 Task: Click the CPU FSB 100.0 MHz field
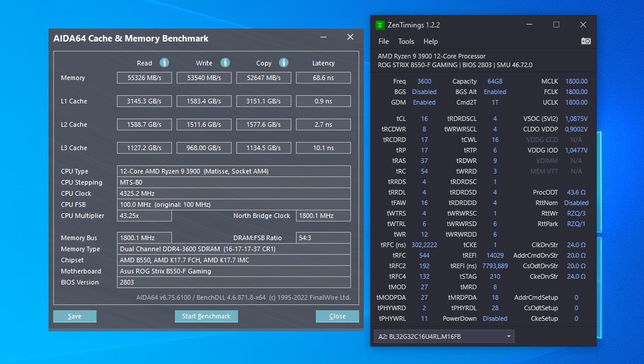pyautogui.click(x=234, y=204)
